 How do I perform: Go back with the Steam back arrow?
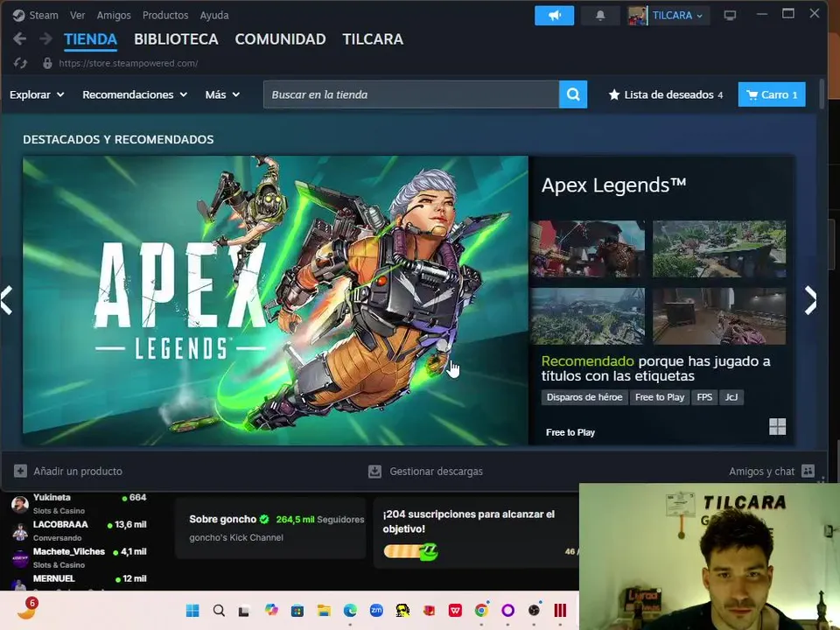[20, 38]
